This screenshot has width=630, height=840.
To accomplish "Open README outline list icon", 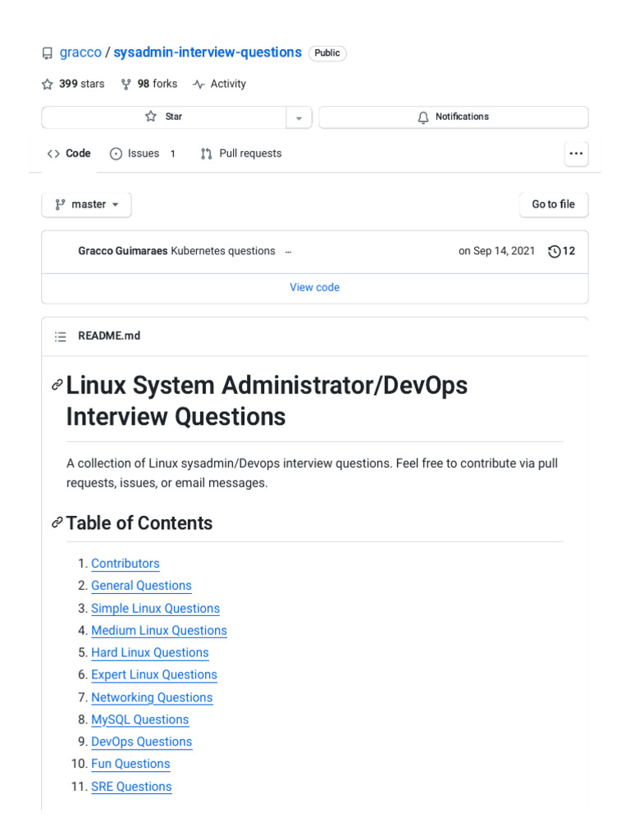I will pos(60,336).
